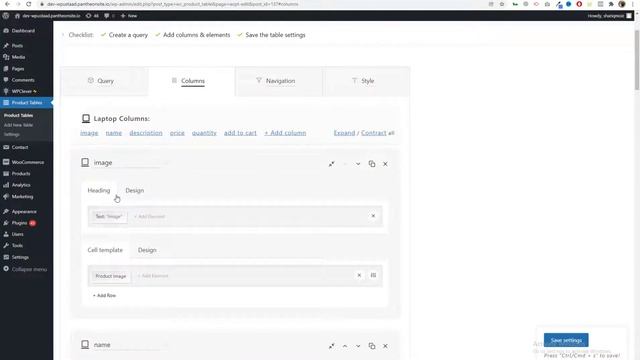The width and height of the screenshot is (640, 360).
Task: Open Appearance in the sidebar
Action: (24, 212)
